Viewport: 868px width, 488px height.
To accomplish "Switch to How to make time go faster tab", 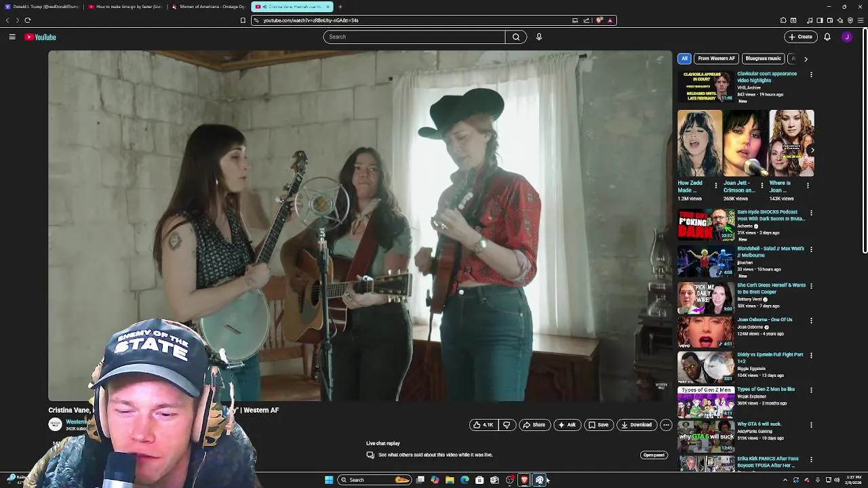I will pyautogui.click(x=125, y=7).
